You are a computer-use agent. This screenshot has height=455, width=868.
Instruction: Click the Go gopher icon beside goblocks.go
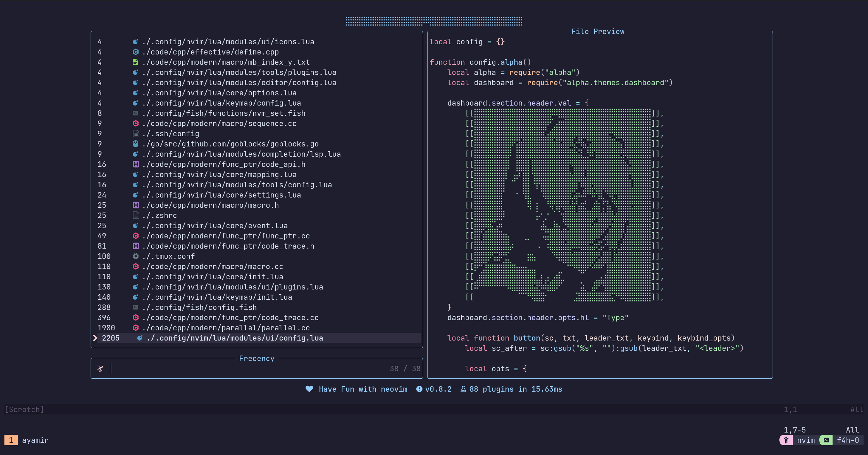[136, 144]
